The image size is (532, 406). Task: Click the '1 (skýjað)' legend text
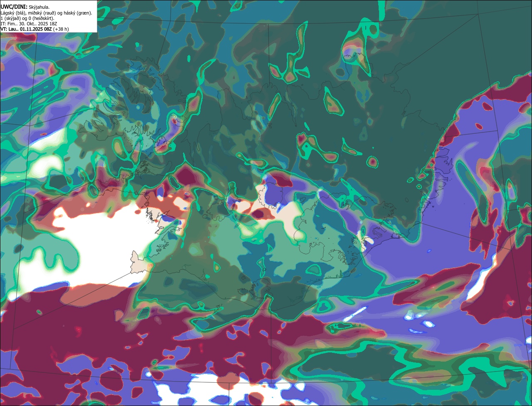(10, 18)
